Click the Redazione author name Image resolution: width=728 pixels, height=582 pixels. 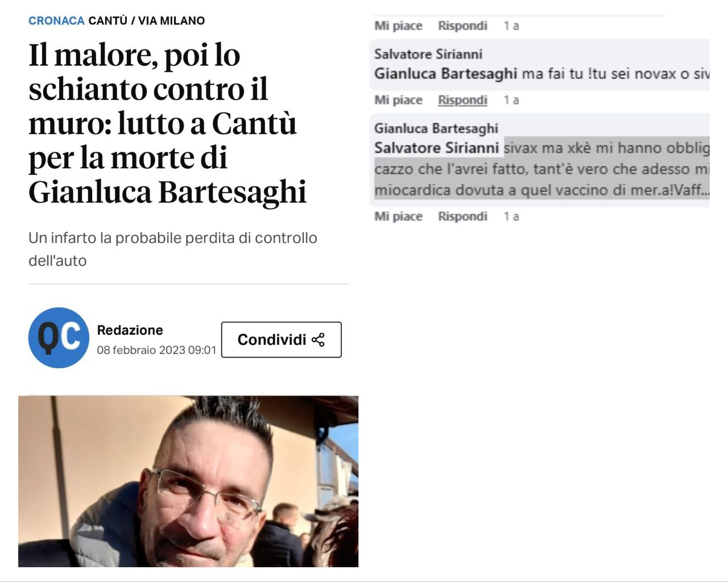click(x=130, y=330)
